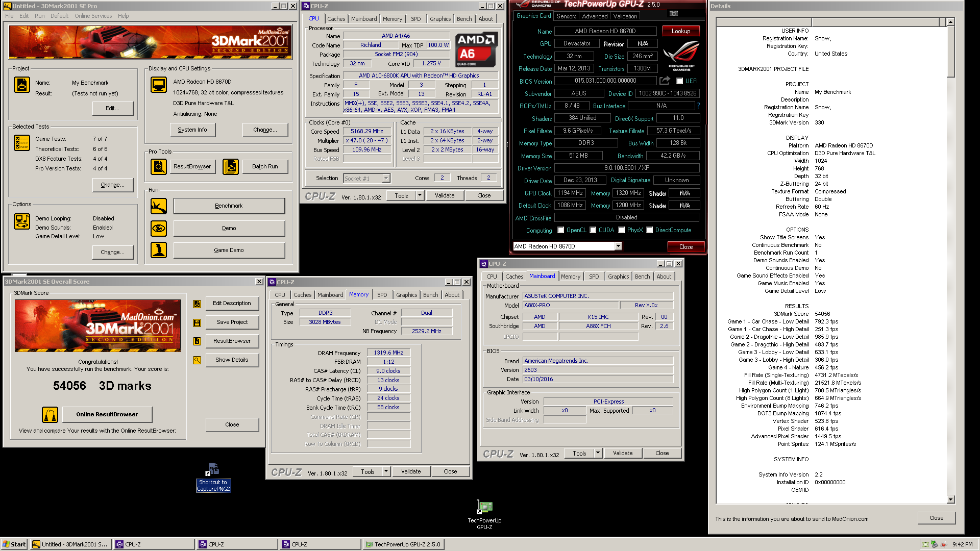The width and height of the screenshot is (980, 551).
Task: Switch to TechPowerUp GPU-Z 2.5.0 taskbar button
Action: click(x=403, y=544)
